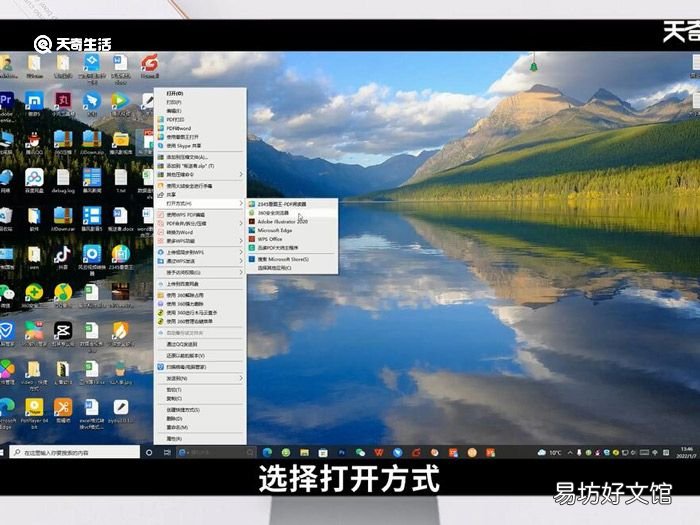This screenshot has height=525, width=700.
Task: Click the Cortana circle on the taskbar
Action: coord(149,452)
